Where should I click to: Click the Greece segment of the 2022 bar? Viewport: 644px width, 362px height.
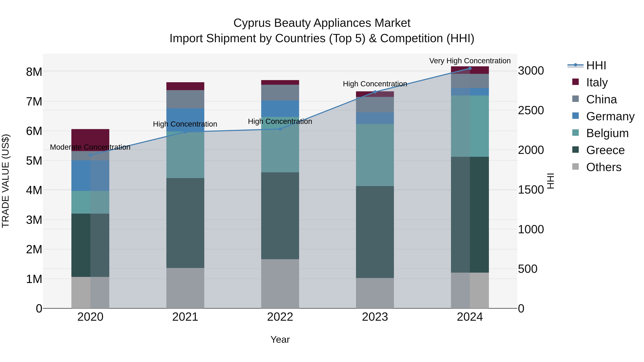point(280,216)
